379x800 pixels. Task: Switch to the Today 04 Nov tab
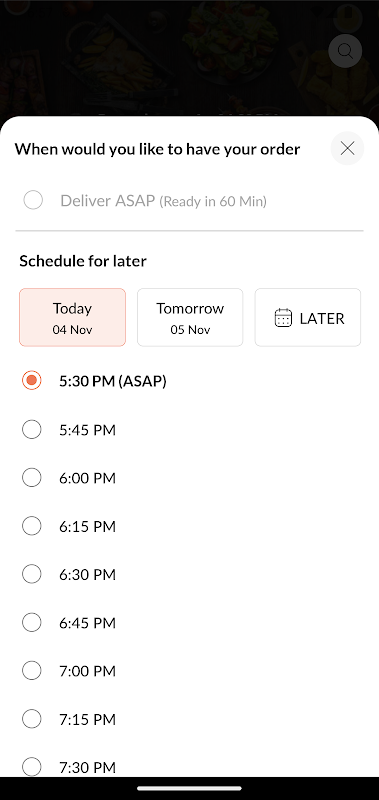(x=72, y=317)
